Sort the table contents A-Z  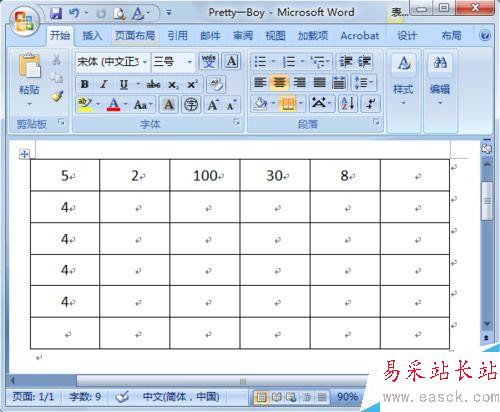point(348,104)
